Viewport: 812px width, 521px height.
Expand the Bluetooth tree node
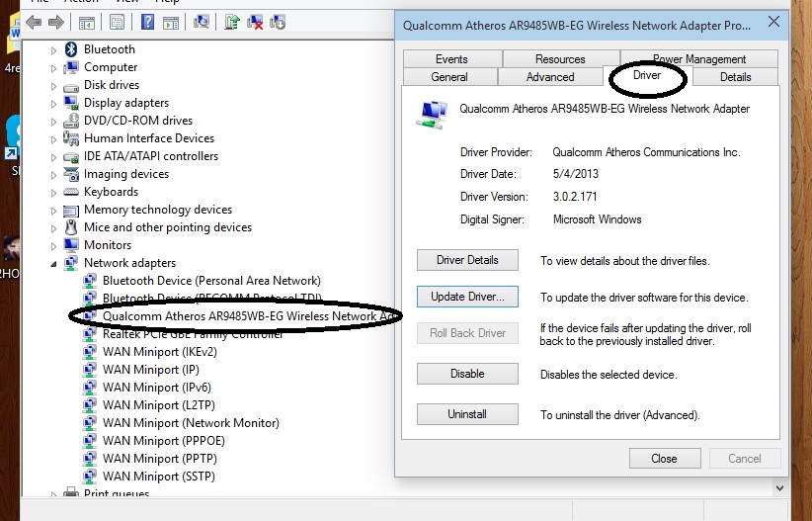coord(53,50)
